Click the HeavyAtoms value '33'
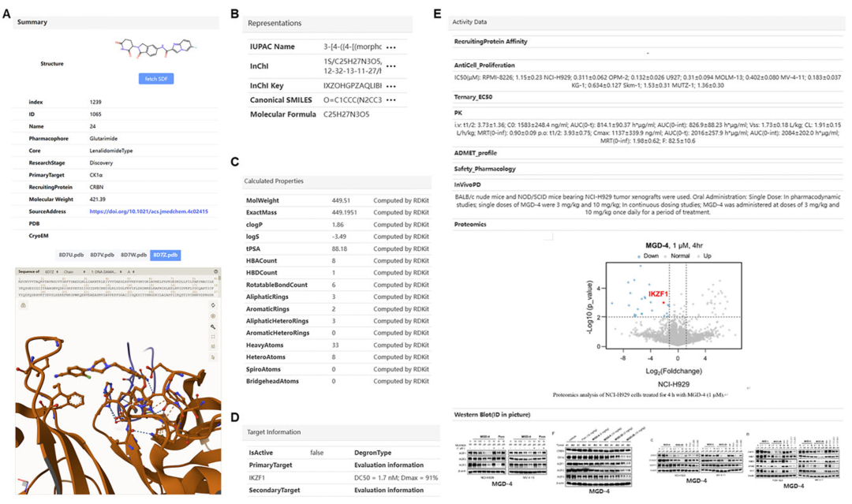The width and height of the screenshot is (852, 504). pyautogui.click(x=335, y=345)
